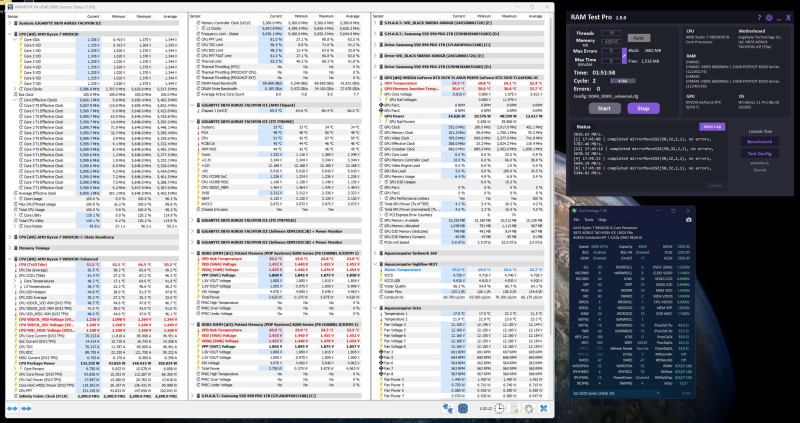Screen dimensions: 800x423
Task: Click the shrink columns arrows icon in HWiNFO
Action: 26,408
